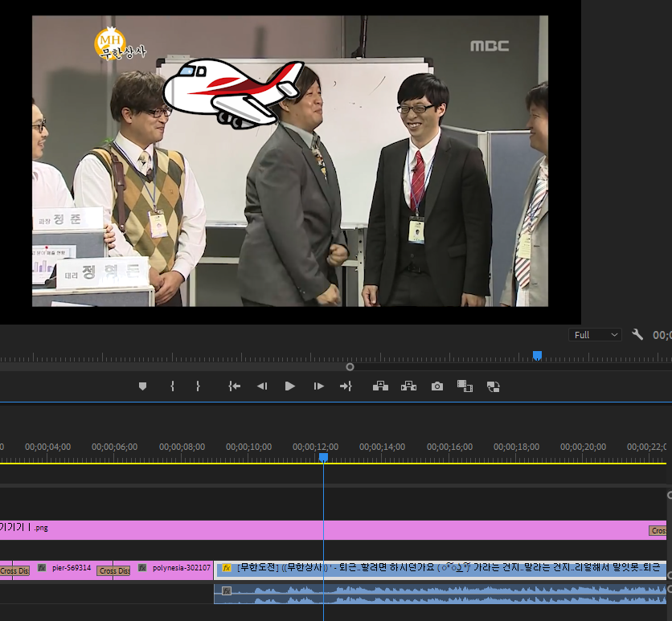Click timeline ruler at 00;00;20;00

583,447
